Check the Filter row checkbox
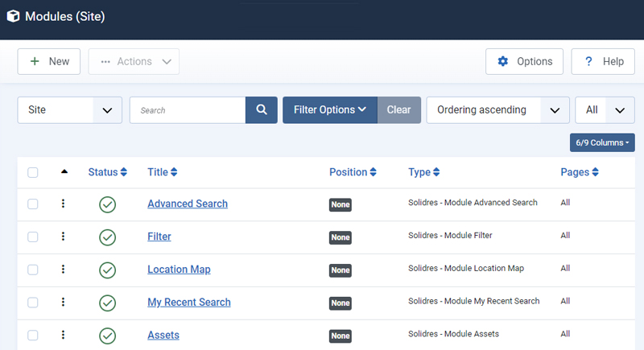The image size is (644, 350). click(33, 237)
